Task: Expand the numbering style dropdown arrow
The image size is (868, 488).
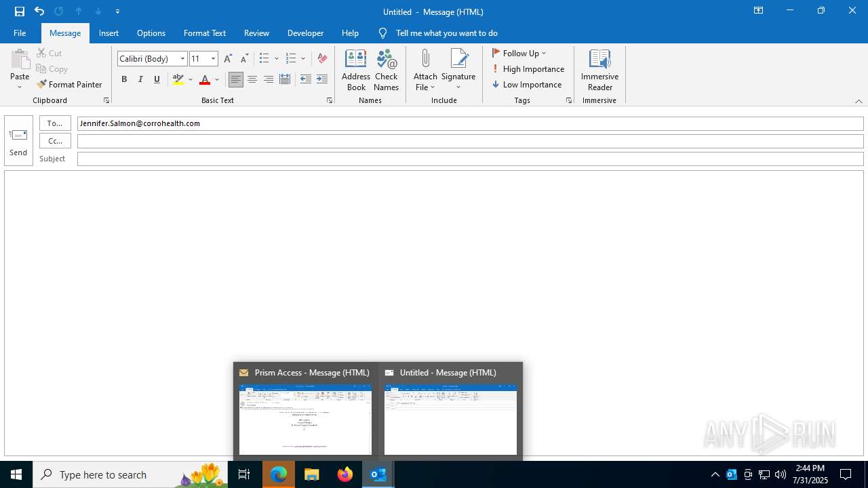Action: pos(303,58)
